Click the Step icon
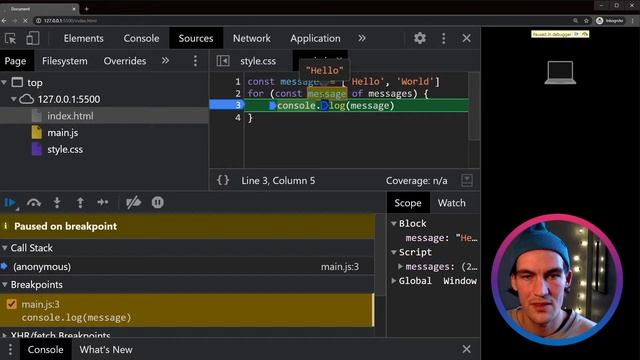 pos(103,202)
